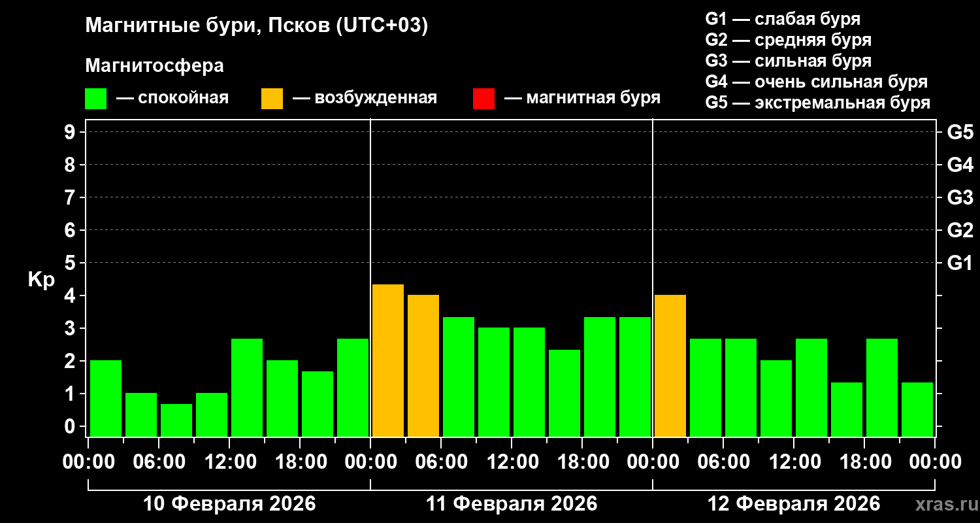Click the '— магнитная буря' legend label
The width and height of the screenshot is (980, 523).
(x=583, y=98)
